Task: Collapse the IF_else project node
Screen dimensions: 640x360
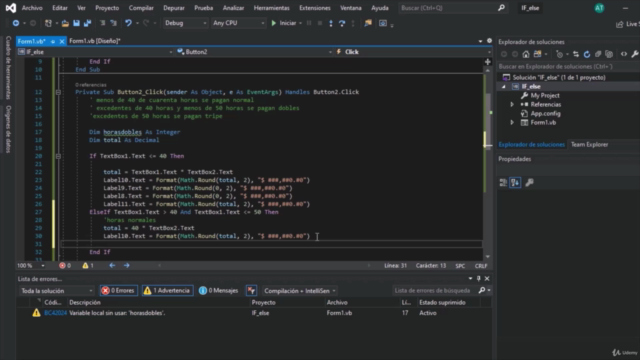Action: coord(503,87)
